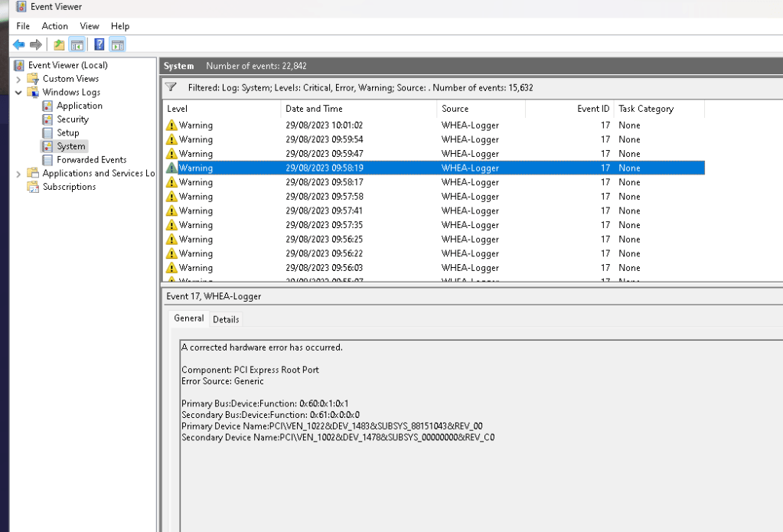Image resolution: width=783 pixels, height=532 pixels.
Task: Click warning icon of the 09:57:41 event
Action: pyautogui.click(x=171, y=211)
